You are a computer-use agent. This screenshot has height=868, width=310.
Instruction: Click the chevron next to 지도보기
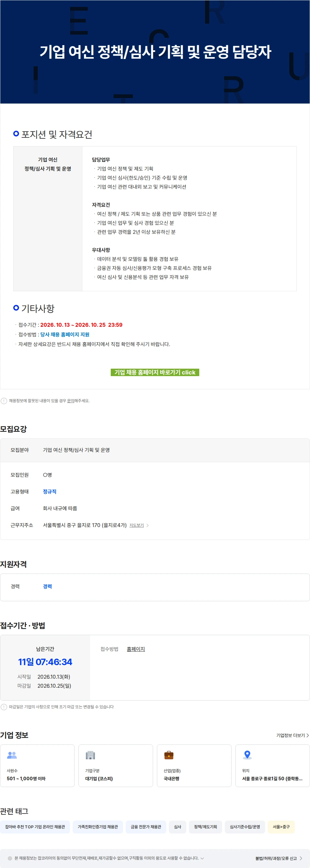point(147,525)
